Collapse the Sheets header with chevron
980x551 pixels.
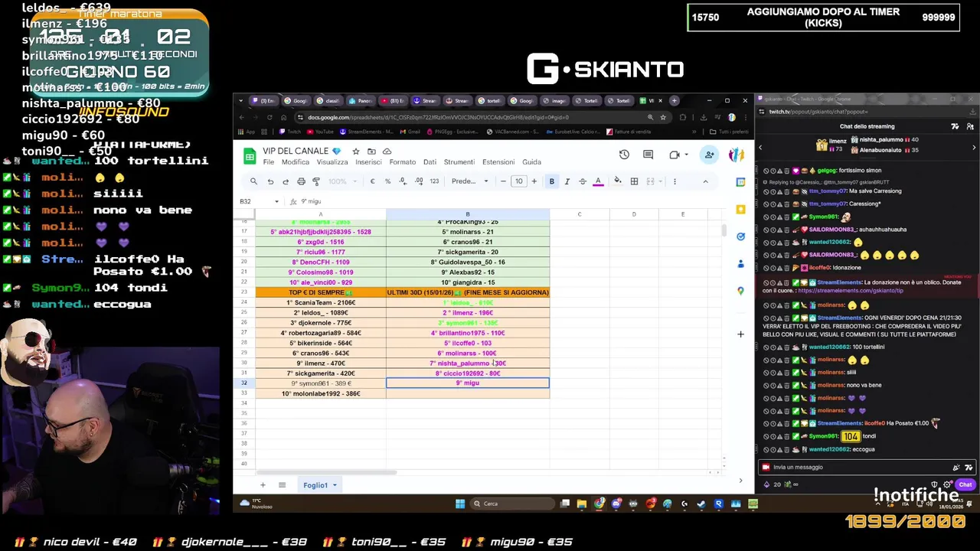click(x=705, y=181)
